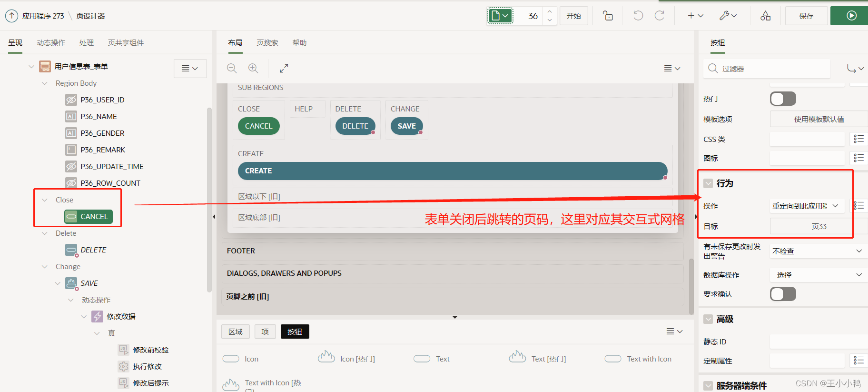Select the 布局 tab

point(235,42)
